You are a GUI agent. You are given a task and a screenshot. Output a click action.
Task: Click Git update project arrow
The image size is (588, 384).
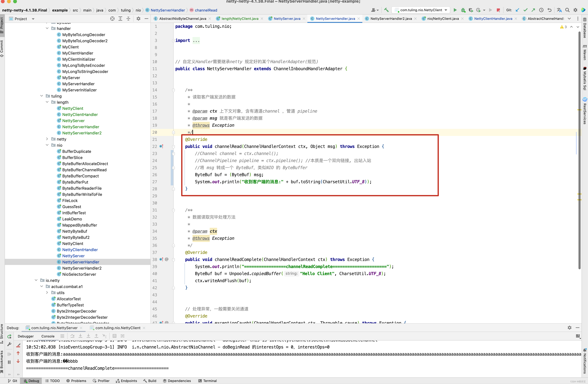[x=517, y=10]
